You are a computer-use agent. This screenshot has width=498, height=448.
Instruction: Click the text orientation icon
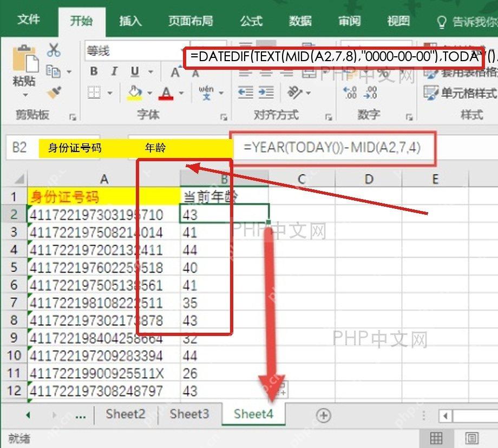(294, 93)
